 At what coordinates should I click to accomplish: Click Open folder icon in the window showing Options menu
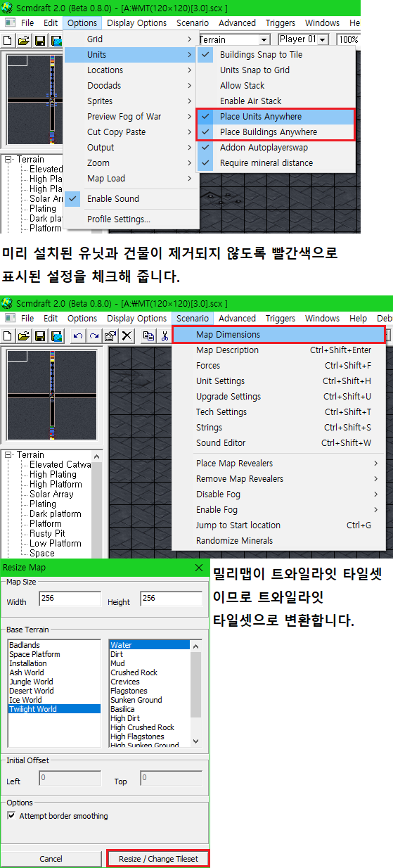(x=24, y=40)
